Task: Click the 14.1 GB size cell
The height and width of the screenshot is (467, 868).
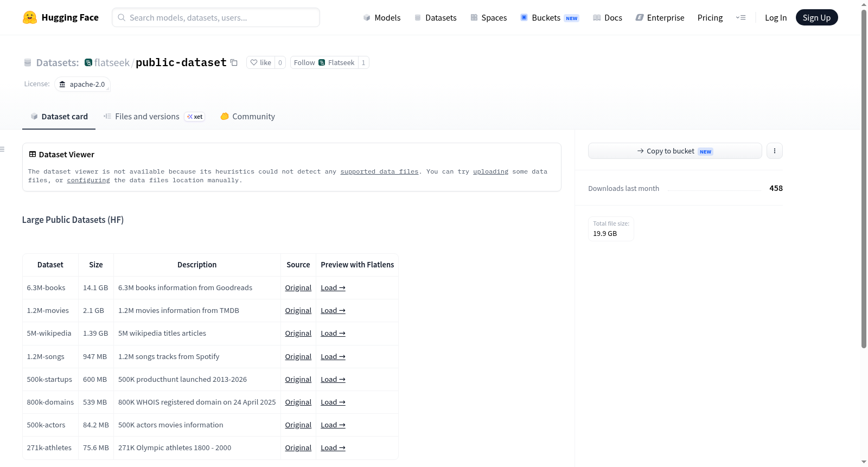Action: click(95, 287)
